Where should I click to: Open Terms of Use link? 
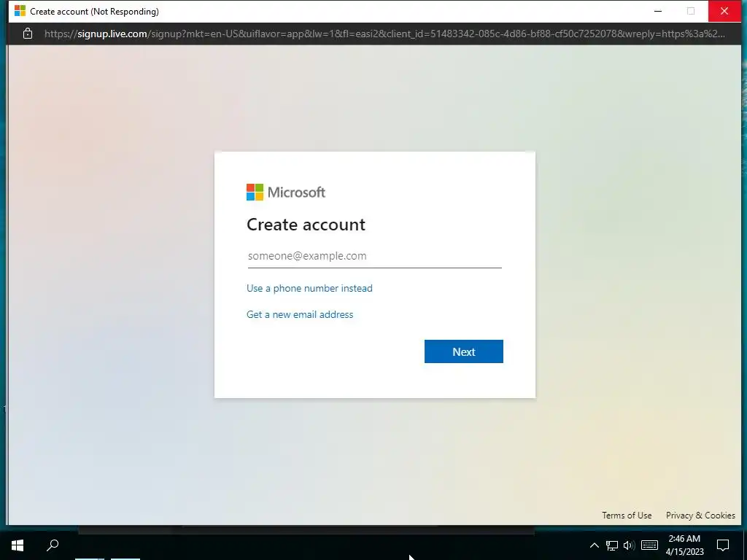pyautogui.click(x=627, y=516)
